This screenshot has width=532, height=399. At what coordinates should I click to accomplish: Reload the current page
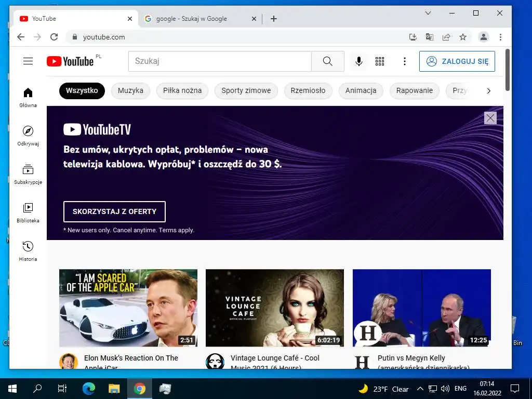(54, 37)
